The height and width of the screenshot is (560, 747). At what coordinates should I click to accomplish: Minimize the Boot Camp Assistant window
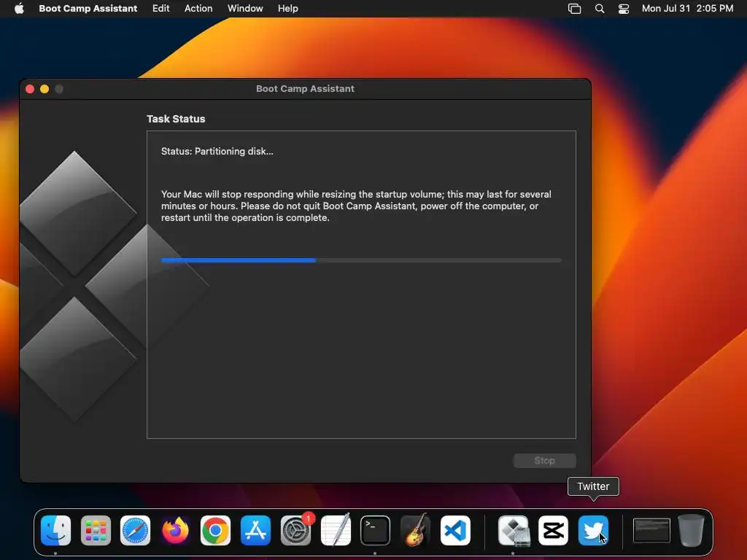pos(44,89)
